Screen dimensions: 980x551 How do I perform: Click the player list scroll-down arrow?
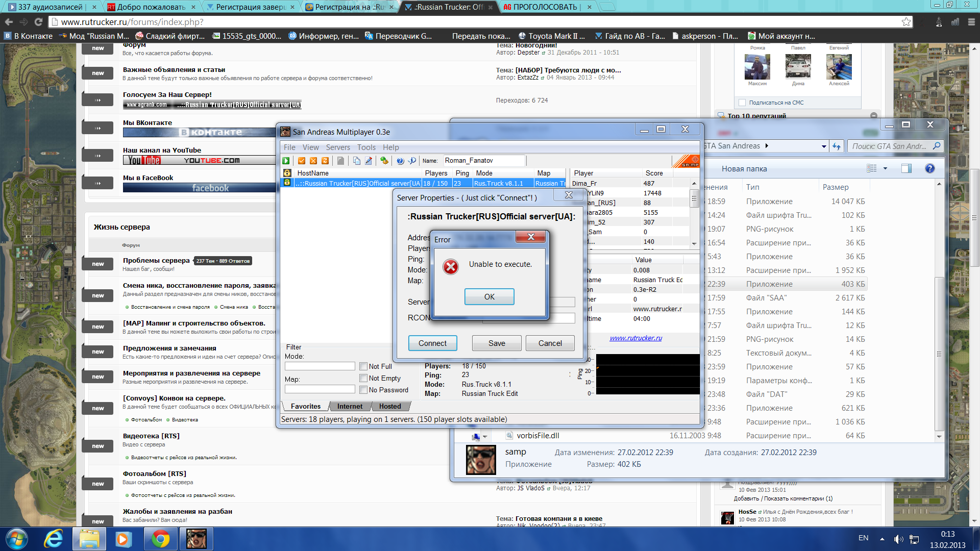point(694,244)
